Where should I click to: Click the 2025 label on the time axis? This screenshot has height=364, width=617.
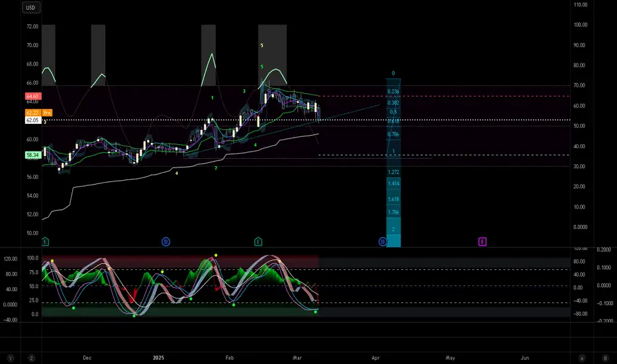(158, 357)
